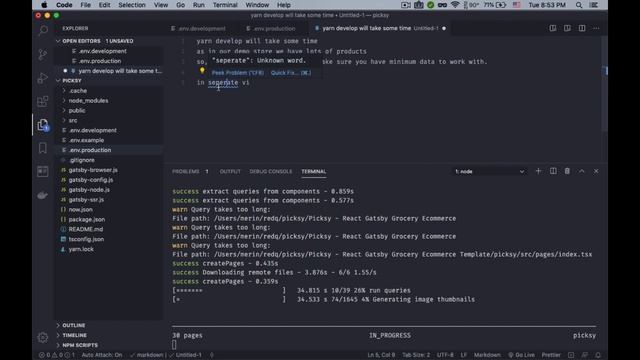
Task: Open the Selection menu
Action: pos(132,5)
